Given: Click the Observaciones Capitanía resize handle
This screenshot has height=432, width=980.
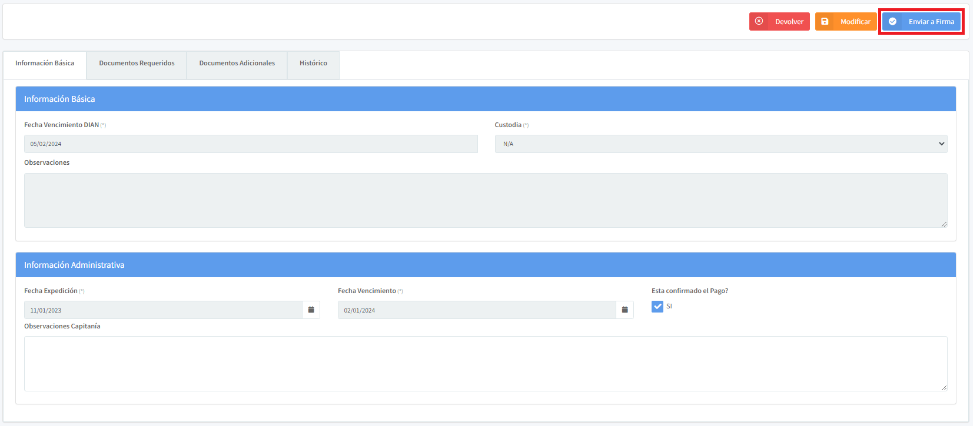Looking at the screenshot, I should [x=944, y=387].
